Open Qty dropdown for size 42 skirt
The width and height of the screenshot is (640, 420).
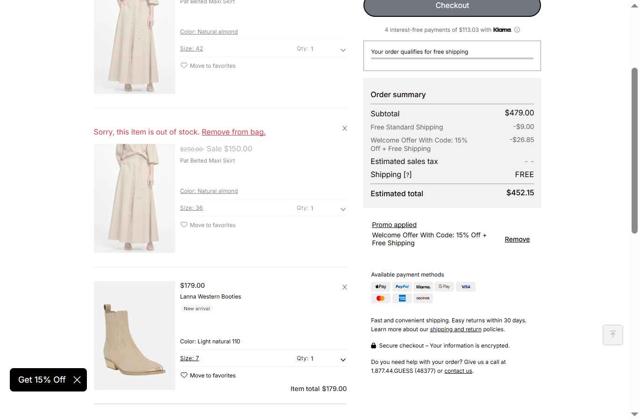(343, 50)
